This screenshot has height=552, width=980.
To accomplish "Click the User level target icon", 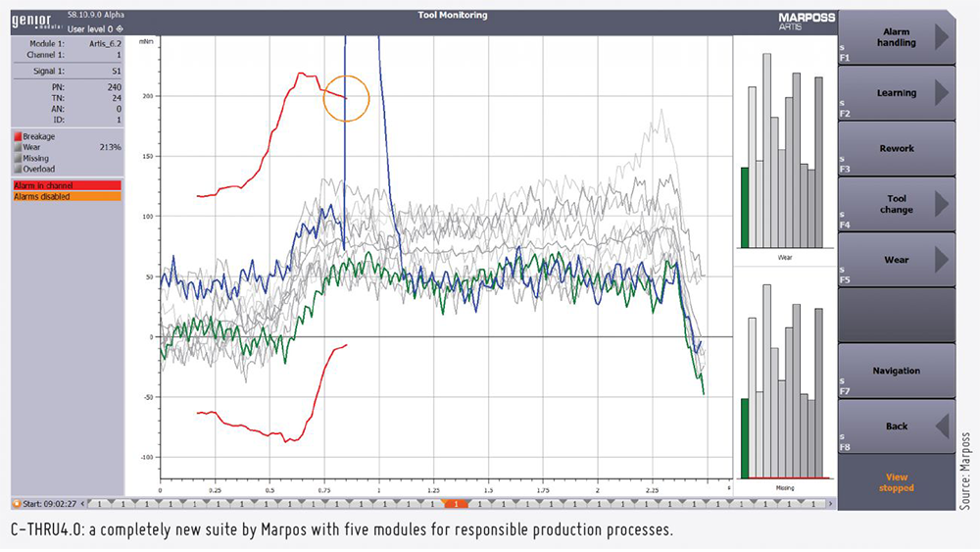I will click(x=120, y=29).
